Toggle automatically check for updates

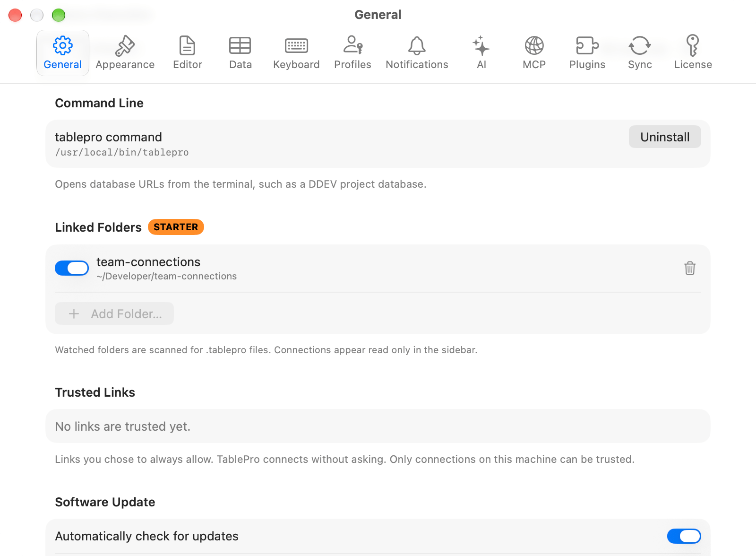(684, 536)
